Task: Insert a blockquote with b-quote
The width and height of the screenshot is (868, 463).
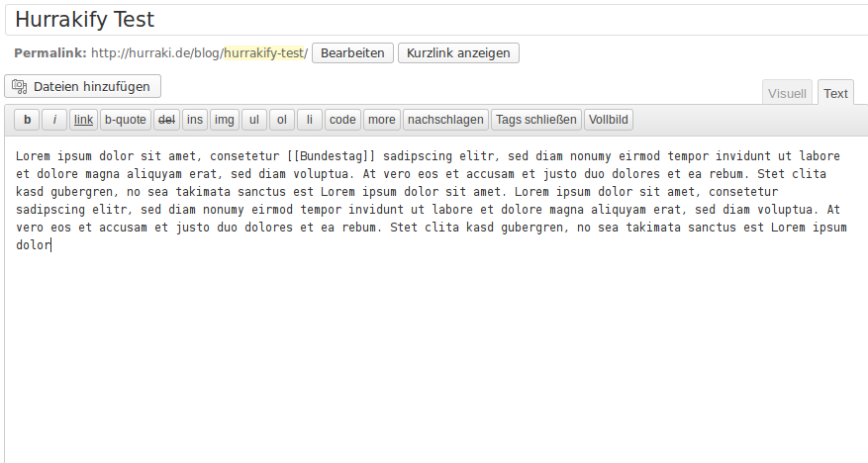Action: point(126,120)
